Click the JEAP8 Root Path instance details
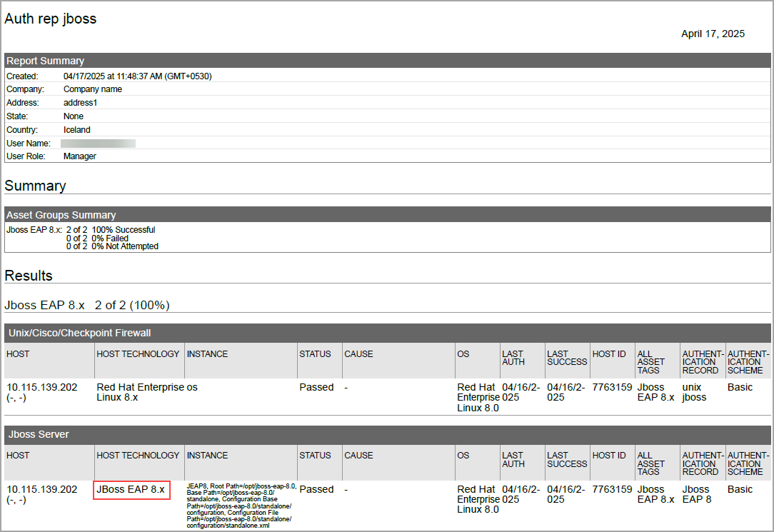The width and height of the screenshot is (774, 532). 241,506
